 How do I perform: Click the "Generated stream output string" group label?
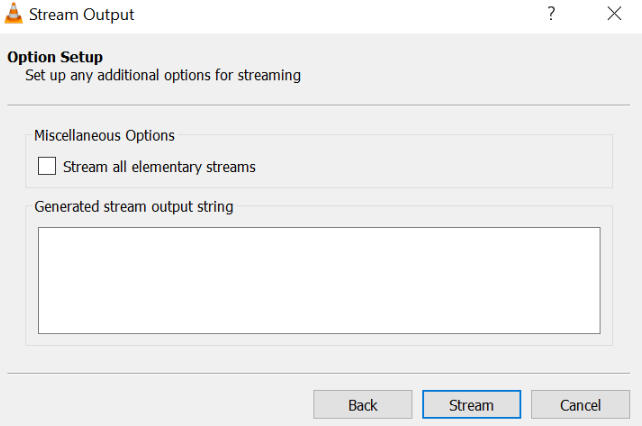(x=133, y=207)
